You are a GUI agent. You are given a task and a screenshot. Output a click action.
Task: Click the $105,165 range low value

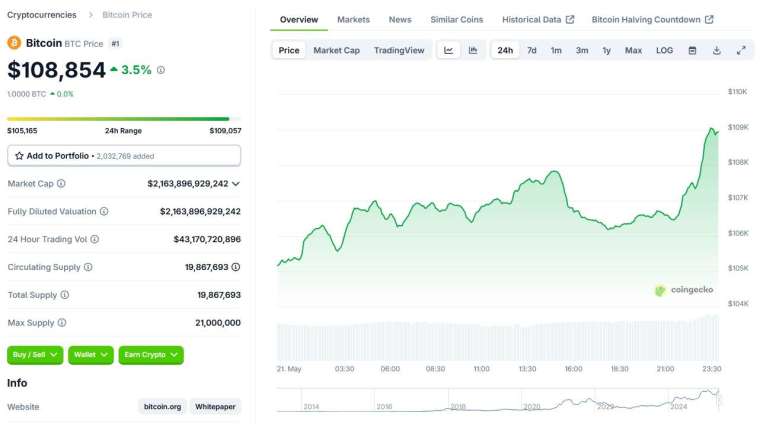pos(22,131)
